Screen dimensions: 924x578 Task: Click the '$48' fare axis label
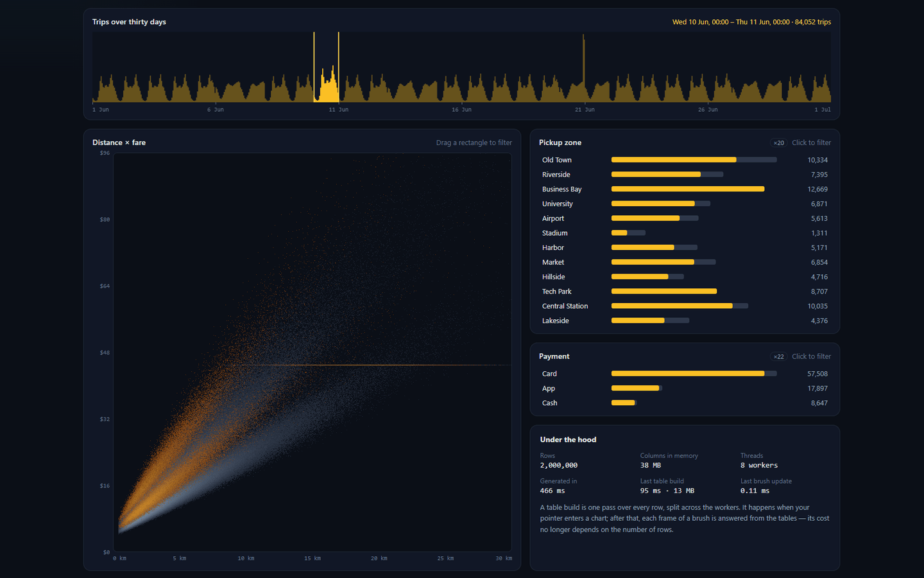coord(105,353)
